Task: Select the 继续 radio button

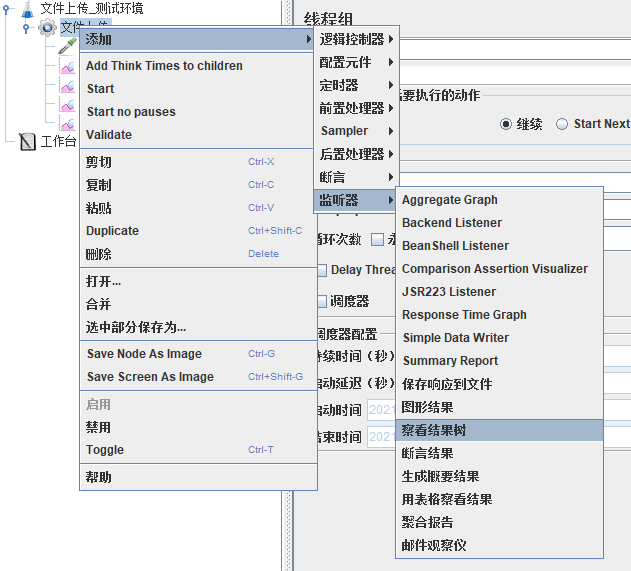Action: tap(507, 124)
